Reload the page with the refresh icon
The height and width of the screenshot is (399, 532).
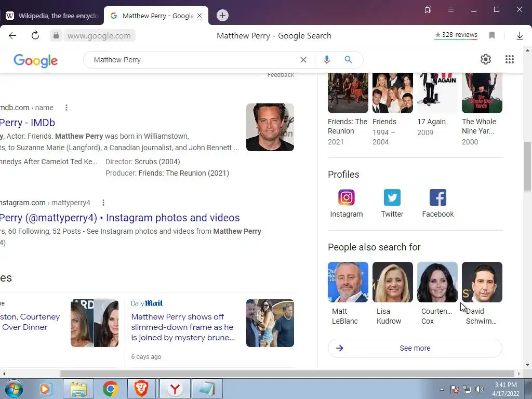pyautogui.click(x=35, y=35)
